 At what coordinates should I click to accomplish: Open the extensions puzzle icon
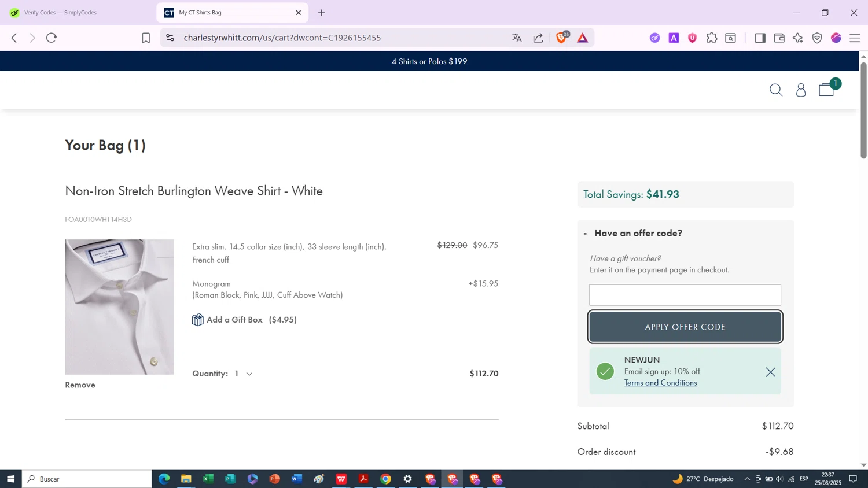click(712, 38)
